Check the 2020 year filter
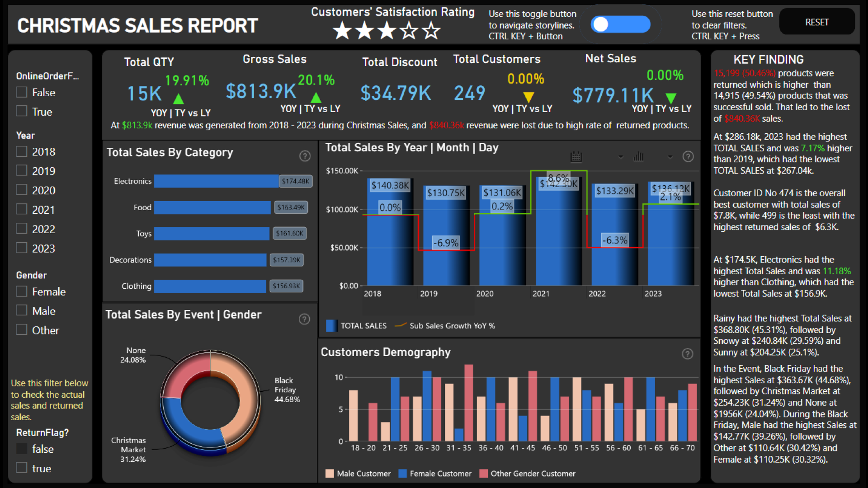Screen dimensions: 868x488 tap(22, 190)
